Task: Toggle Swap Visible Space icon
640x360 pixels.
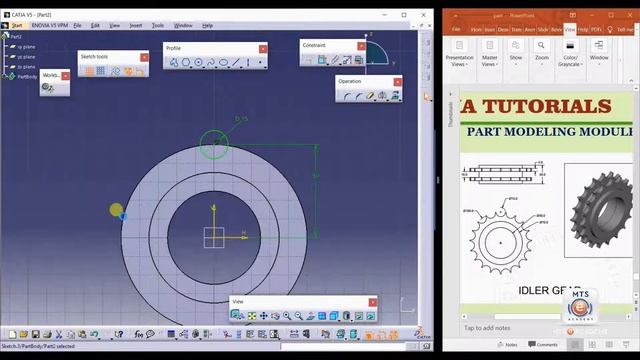Action: 371,316
